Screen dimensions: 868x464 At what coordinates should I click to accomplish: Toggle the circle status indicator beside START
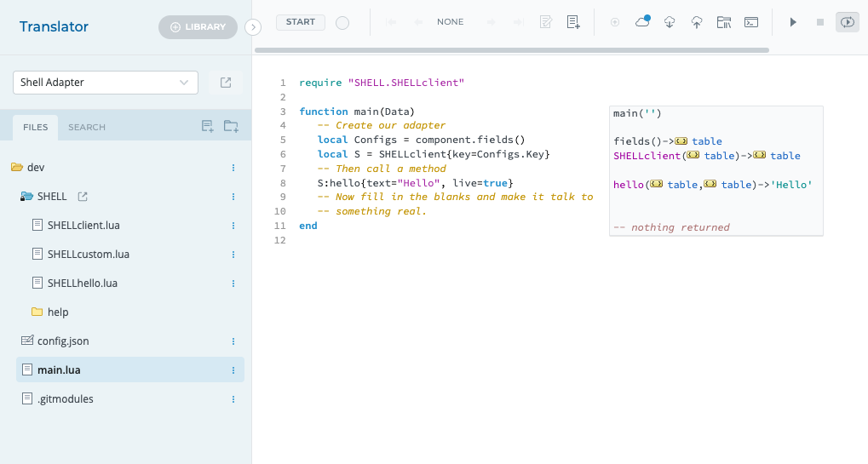click(342, 23)
